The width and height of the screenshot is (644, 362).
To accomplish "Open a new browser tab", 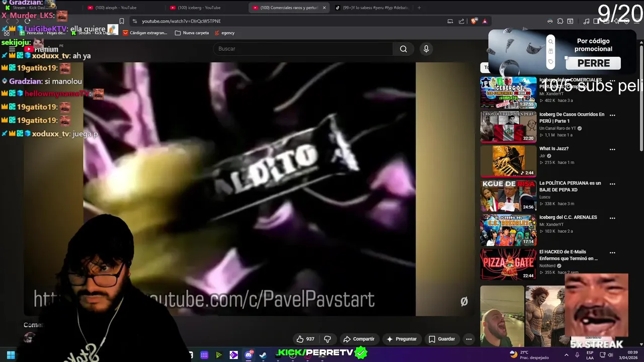I will 419,8.
